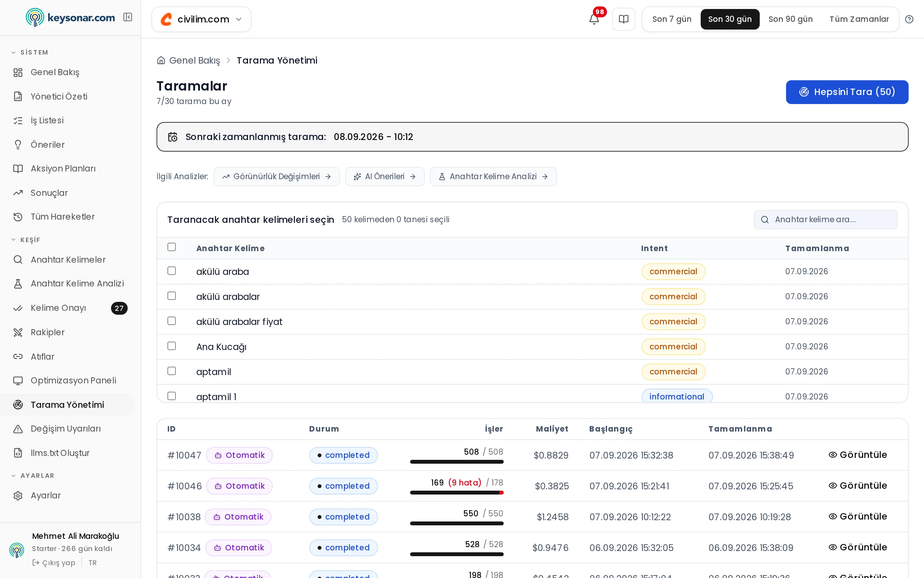The image size is (924, 578).
Task: Click the Atıflar link icon
Action: (x=18, y=356)
